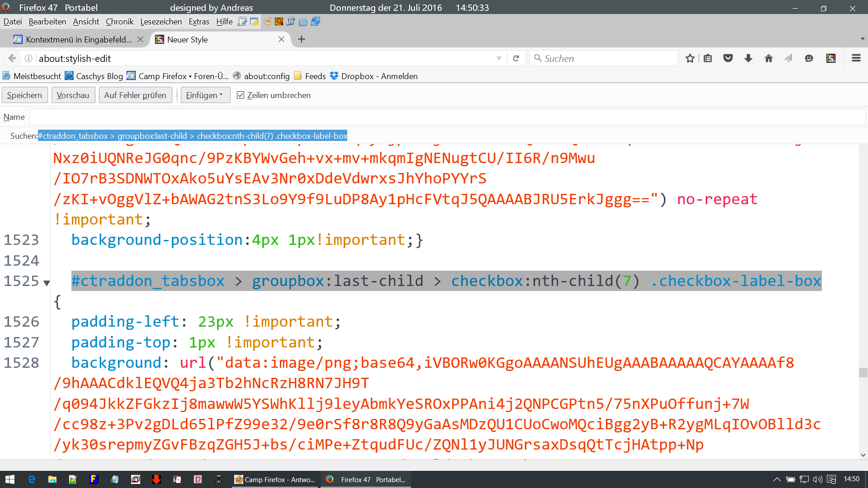Open the Firefox hamburger menu
Screen dimensions: 868x488
point(856,58)
